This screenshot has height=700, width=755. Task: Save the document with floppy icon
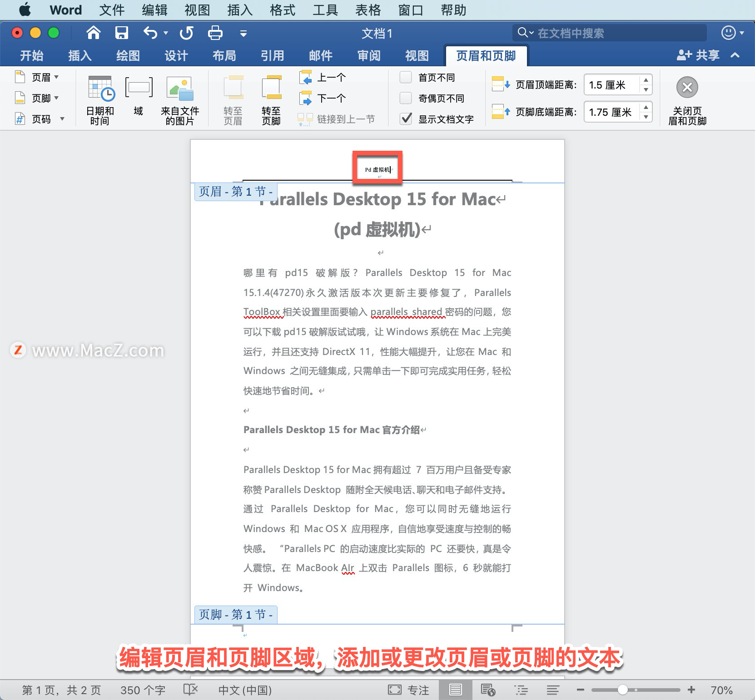pos(121,33)
